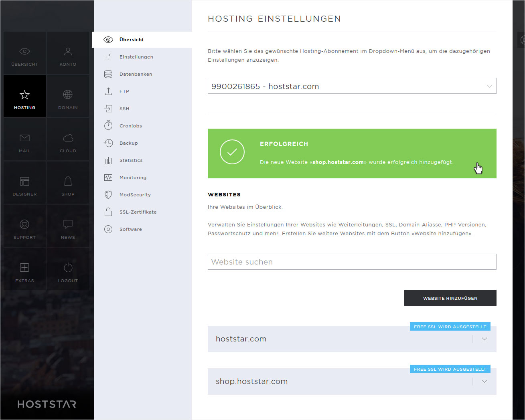The height and width of the screenshot is (420, 525).
Task: Open the Übersicht tile in main navigation
Action: (24, 53)
